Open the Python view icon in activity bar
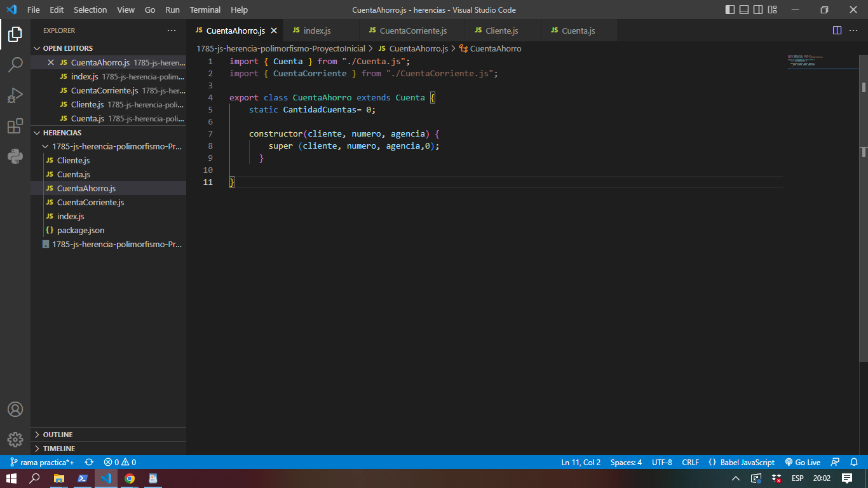Viewport: 868px width, 488px height. 15,156
